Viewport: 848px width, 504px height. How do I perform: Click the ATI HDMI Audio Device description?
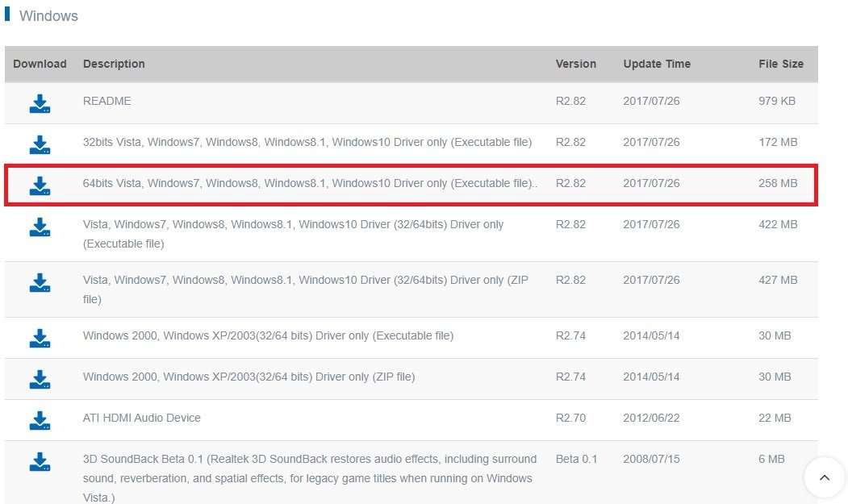click(140, 418)
